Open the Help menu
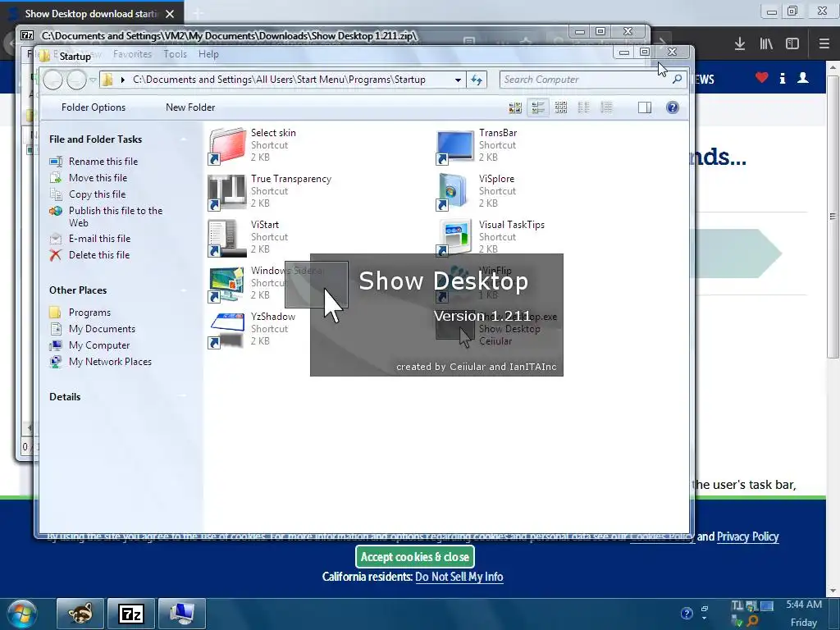840x630 pixels. 208,54
